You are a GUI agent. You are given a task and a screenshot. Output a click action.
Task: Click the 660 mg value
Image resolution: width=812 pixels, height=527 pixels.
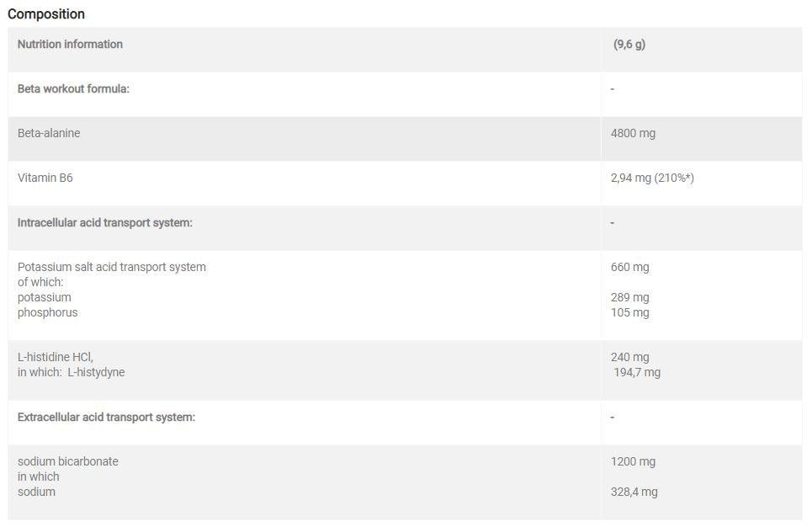[x=630, y=268]
